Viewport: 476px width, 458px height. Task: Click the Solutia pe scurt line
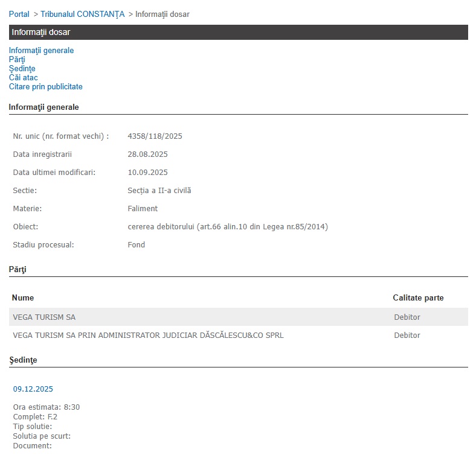42,436
